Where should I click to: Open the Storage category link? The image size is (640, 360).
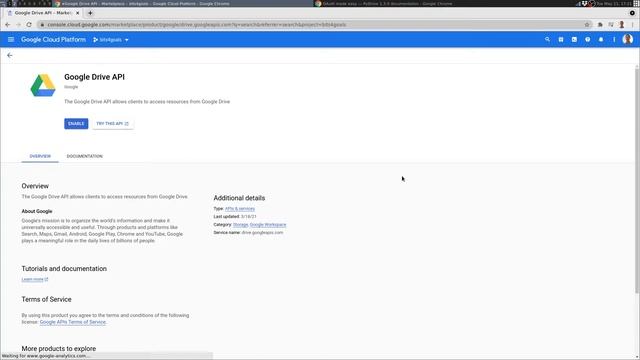coord(240,224)
